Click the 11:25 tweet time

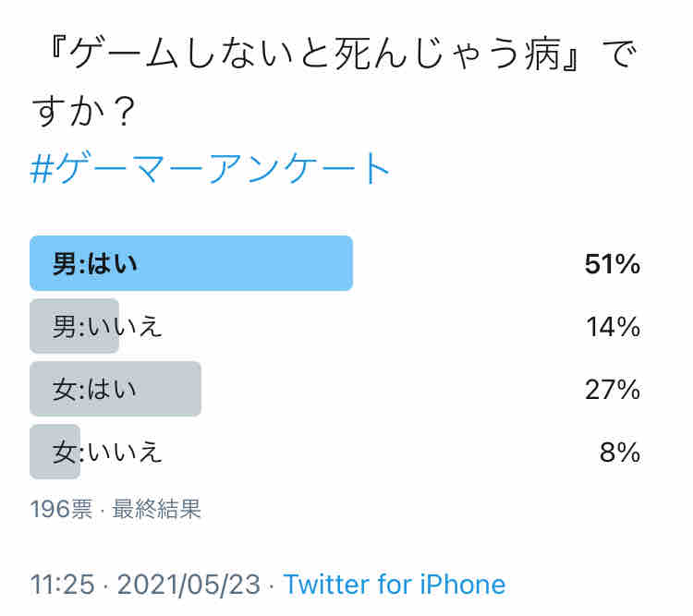click(x=62, y=585)
